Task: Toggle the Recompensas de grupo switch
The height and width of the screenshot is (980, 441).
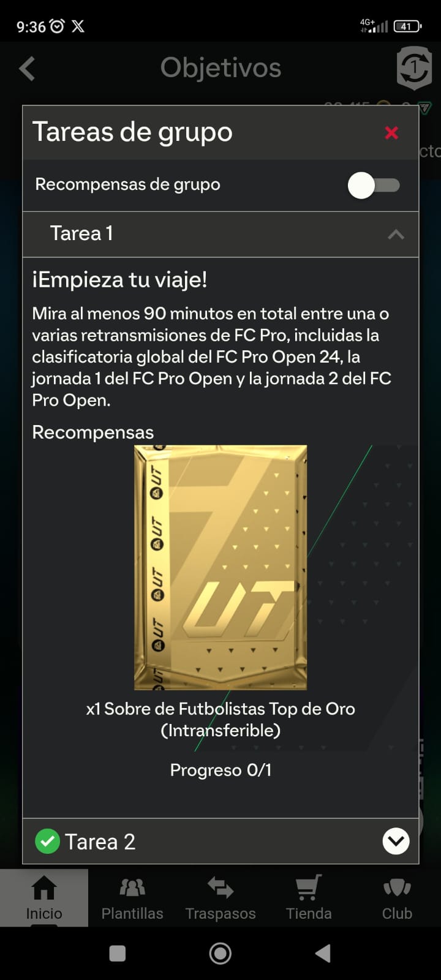Action: pyautogui.click(x=374, y=185)
